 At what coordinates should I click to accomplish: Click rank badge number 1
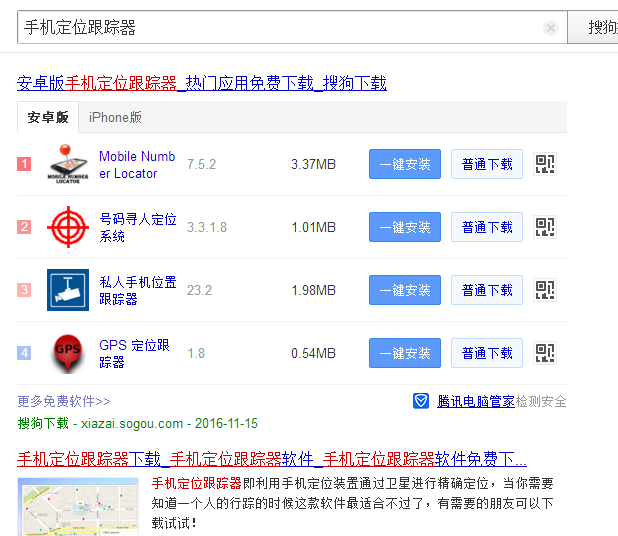click(x=24, y=164)
